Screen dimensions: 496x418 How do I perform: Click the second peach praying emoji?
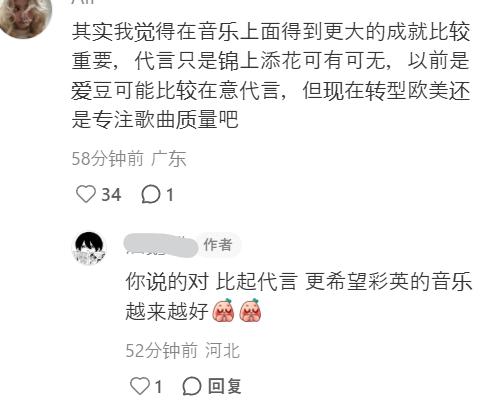point(250,310)
